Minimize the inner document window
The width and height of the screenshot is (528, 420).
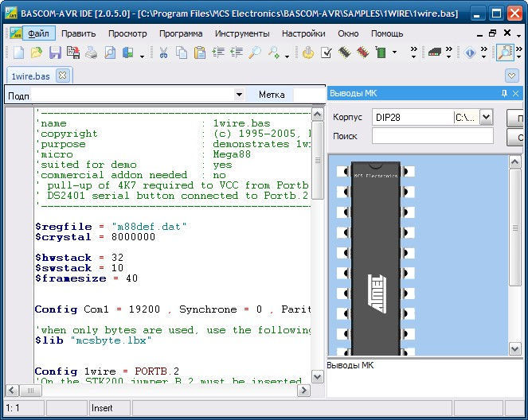(480, 35)
